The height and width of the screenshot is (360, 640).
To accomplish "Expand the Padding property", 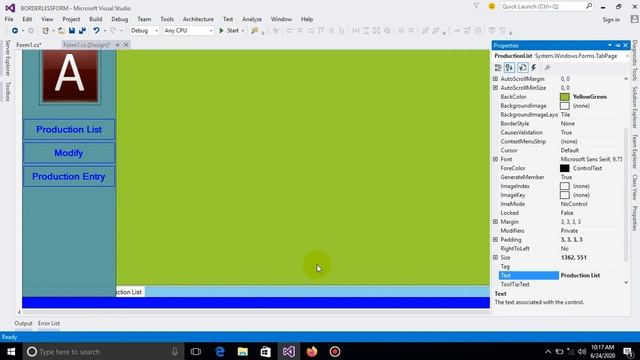I will (x=496, y=240).
